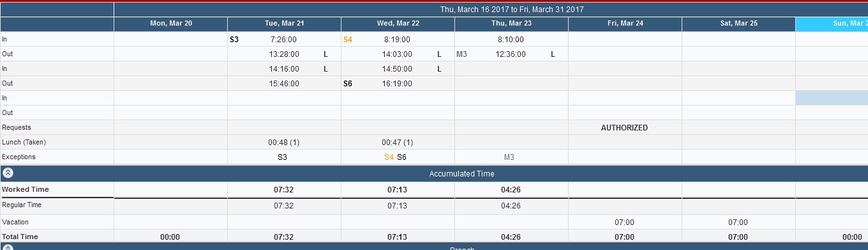Click the orange S4 marker on Wednesday In

(x=348, y=40)
